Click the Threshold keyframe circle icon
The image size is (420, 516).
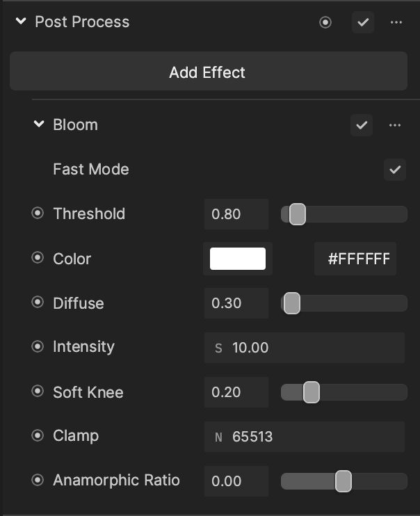pyautogui.click(x=38, y=213)
